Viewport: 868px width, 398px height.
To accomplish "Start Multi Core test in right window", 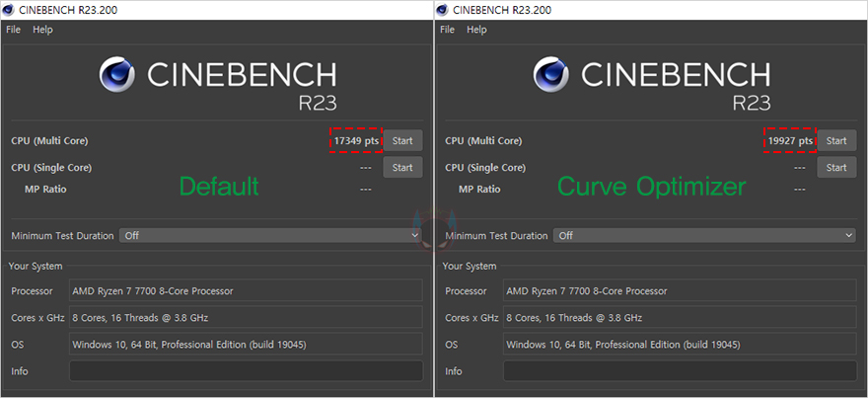I will (836, 141).
